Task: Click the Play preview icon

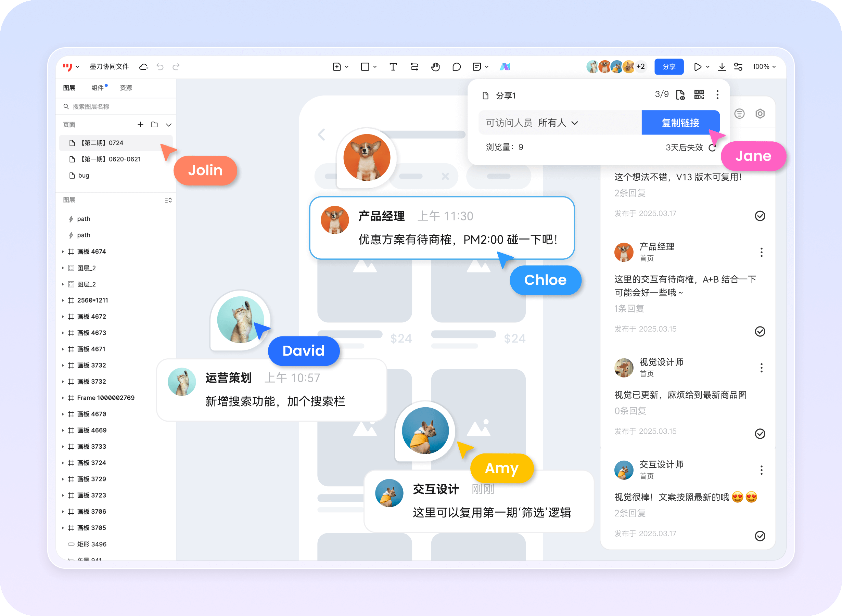Action: point(697,67)
